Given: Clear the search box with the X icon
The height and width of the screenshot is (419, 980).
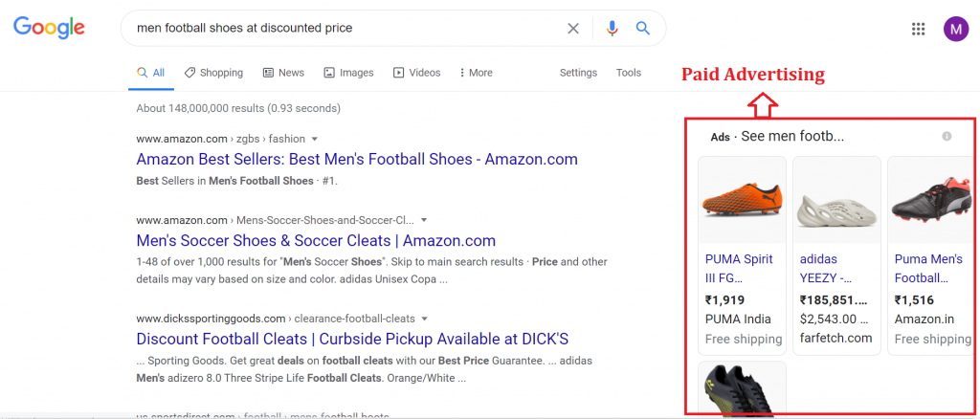Looking at the screenshot, I should pyautogui.click(x=572, y=28).
